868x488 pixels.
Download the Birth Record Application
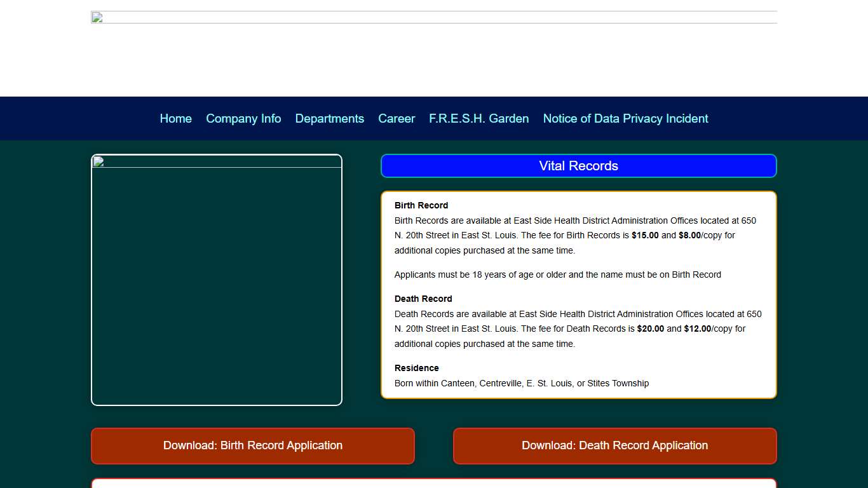pyautogui.click(x=253, y=445)
